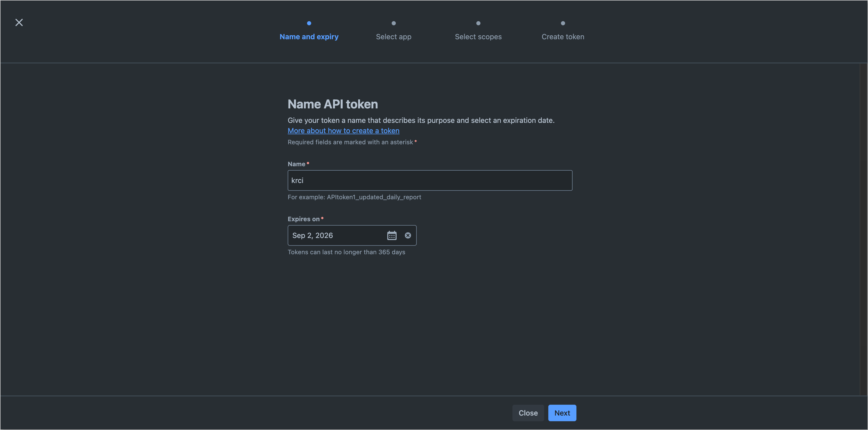
Task: Go to Name and expiry step label
Action: point(309,37)
